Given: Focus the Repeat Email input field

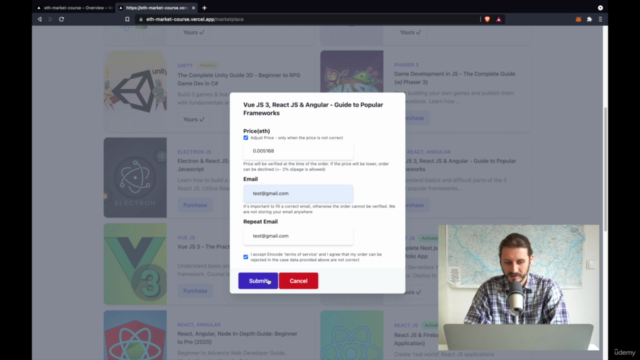Looking at the screenshot, I should tap(298, 236).
